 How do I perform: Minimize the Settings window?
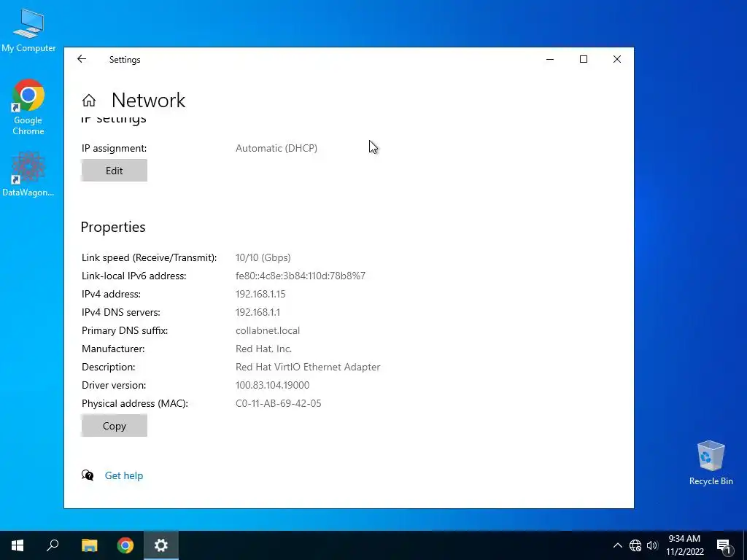[x=550, y=59]
